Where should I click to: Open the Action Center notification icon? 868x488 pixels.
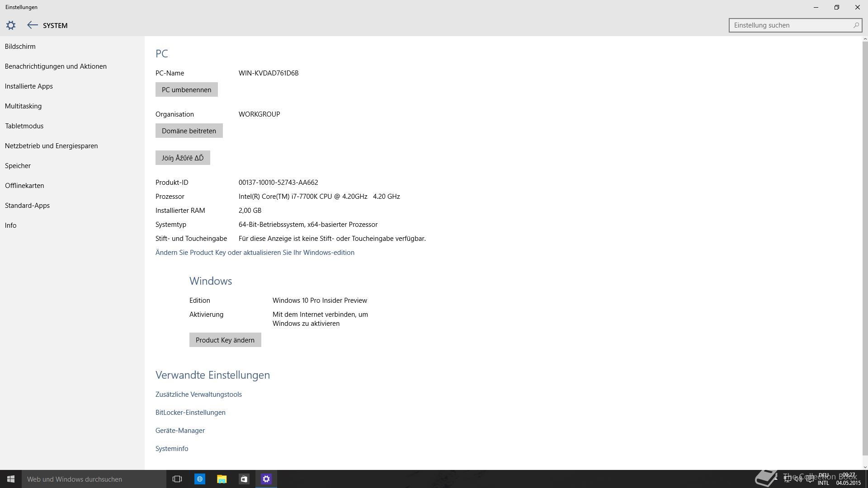[x=810, y=479]
